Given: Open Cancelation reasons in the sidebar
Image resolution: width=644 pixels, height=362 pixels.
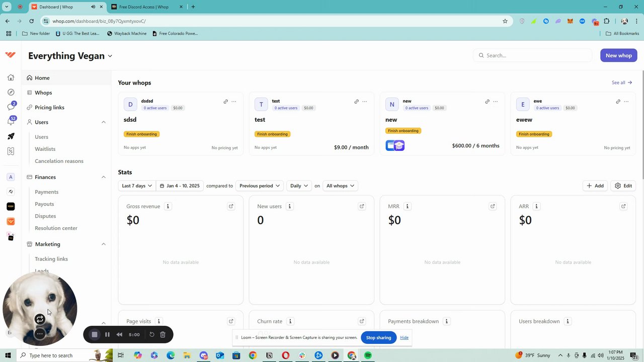Looking at the screenshot, I should point(59,161).
